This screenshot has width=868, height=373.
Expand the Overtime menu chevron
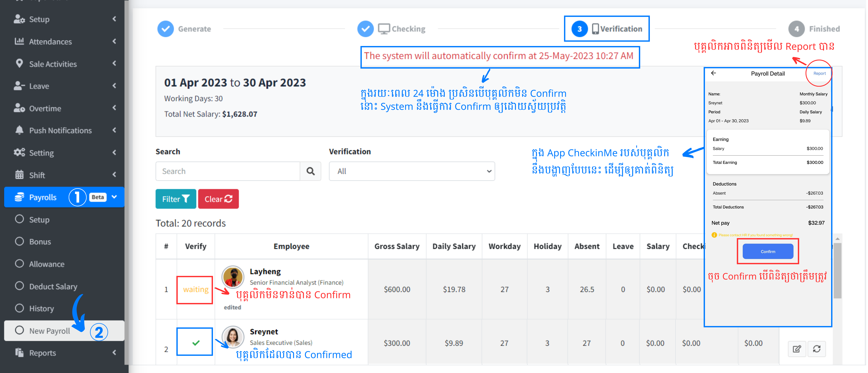coord(114,108)
